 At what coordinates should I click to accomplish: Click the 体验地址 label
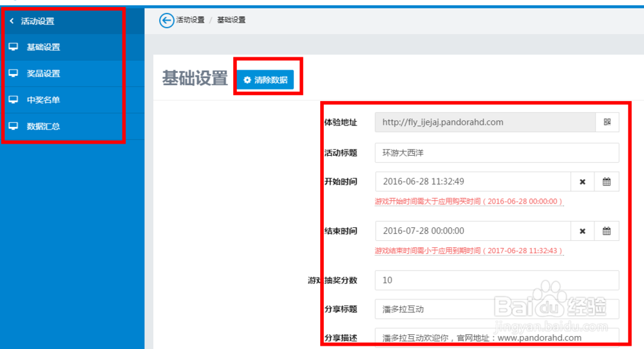click(341, 122)
